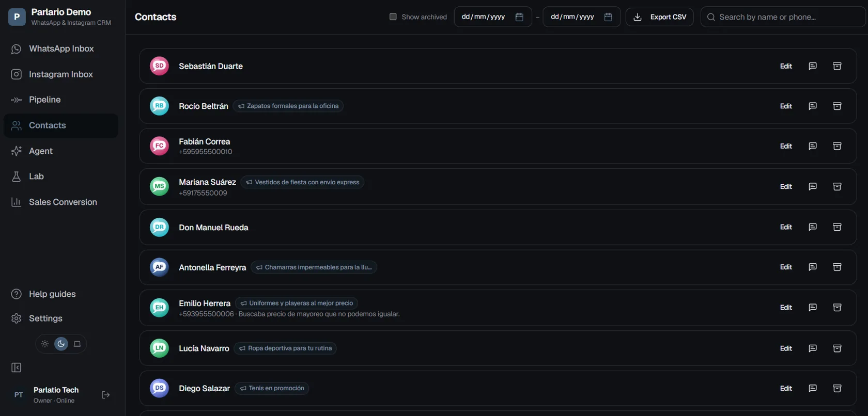The image size is (868, 416).
Task: Select the system theme monitor toggle
Action: pyautogui.click(x=77, y=344)
